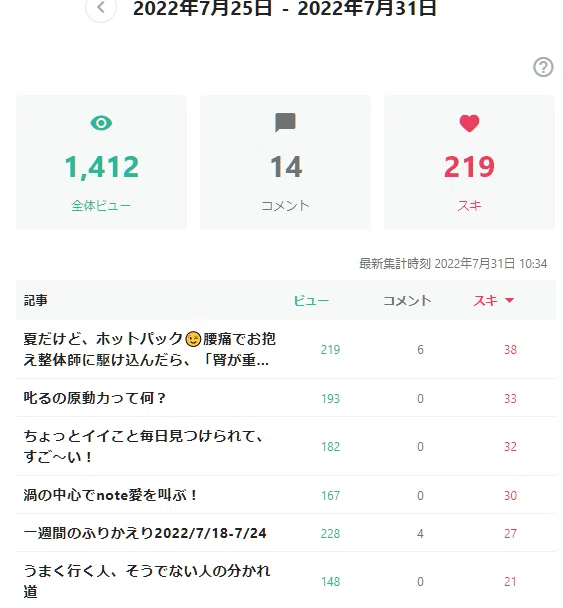The height and width of the screenshot is (608, 563).
Task: Open article 渦の中心でnote愛を叫ぶ！
Action: point(111,495)
